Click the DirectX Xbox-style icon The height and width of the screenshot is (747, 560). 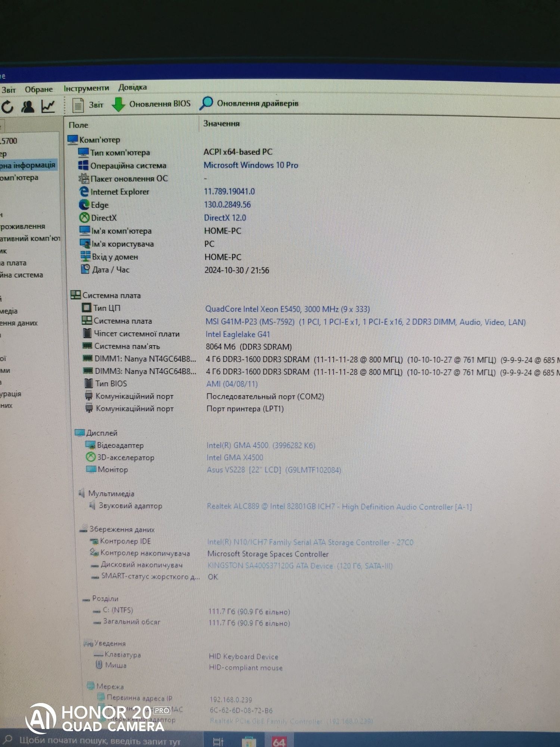tap(84, 218)
